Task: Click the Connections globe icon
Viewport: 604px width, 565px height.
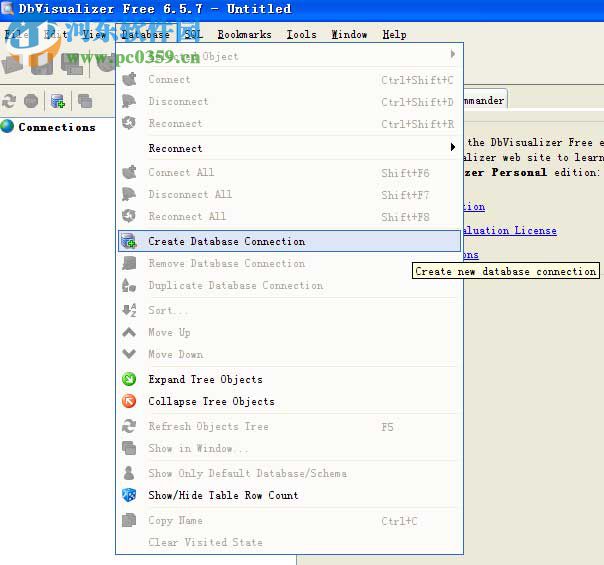Action: 7,126
